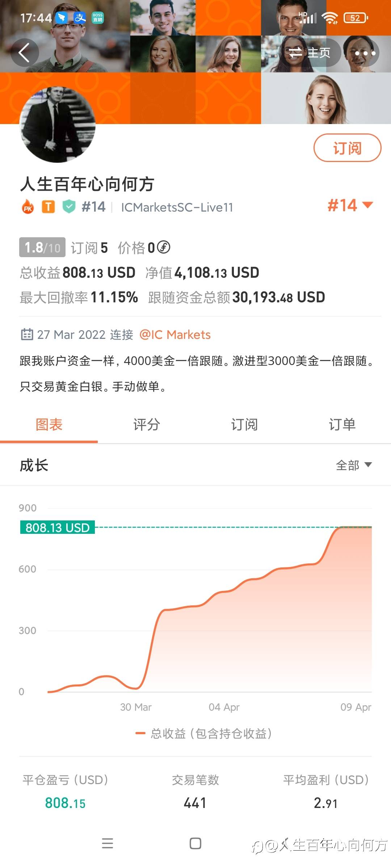Image resolution: width=391 pixels, height=868 pixels.
Task: Switch to the 订单 tab
Action: click(342, 425)
